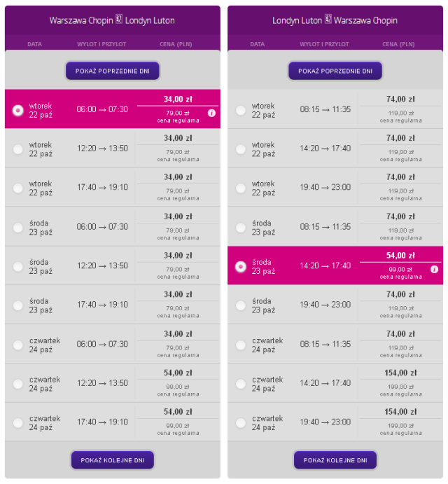Show previous days for Warszawa–Luton flights

coord(112,71)
